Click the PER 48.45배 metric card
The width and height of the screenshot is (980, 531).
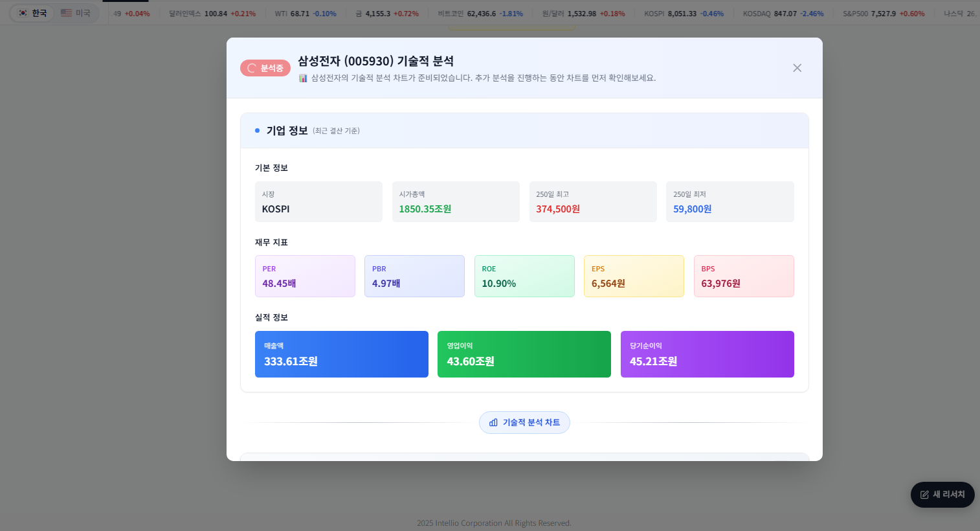point(305,276)
